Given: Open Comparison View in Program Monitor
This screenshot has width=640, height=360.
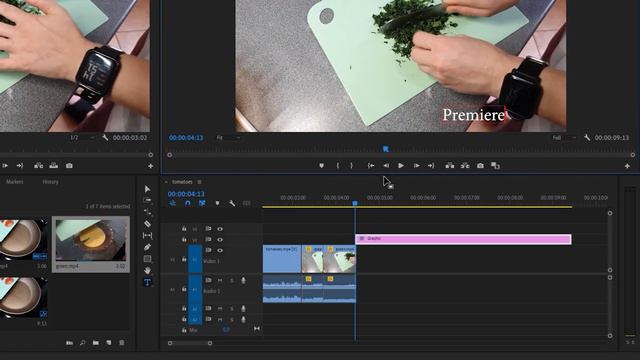Looking at the screenshot, I should [496, 166].
